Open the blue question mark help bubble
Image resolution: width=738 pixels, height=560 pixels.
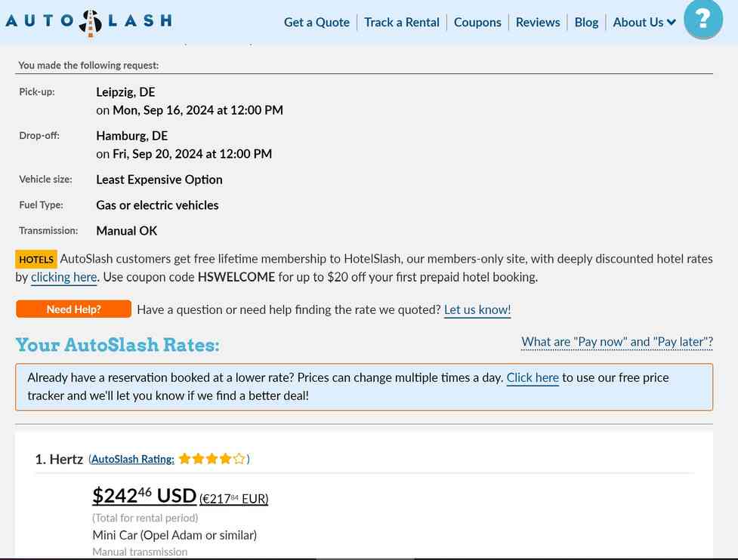(703, 20)
